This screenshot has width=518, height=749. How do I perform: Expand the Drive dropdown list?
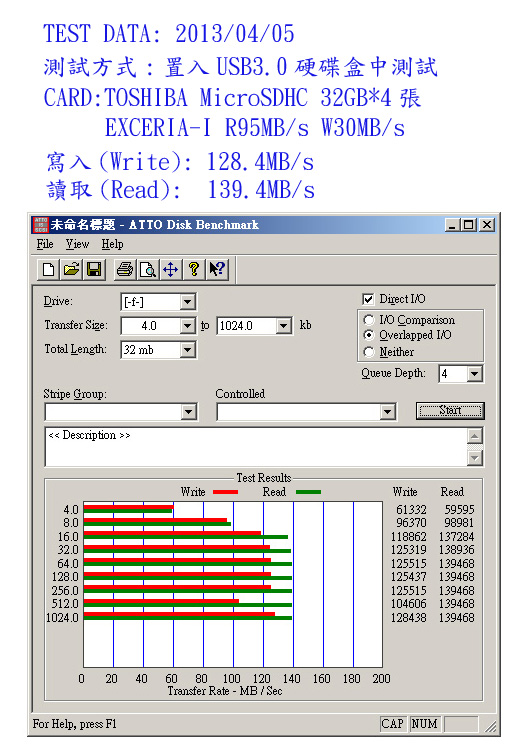pos(188,302)
